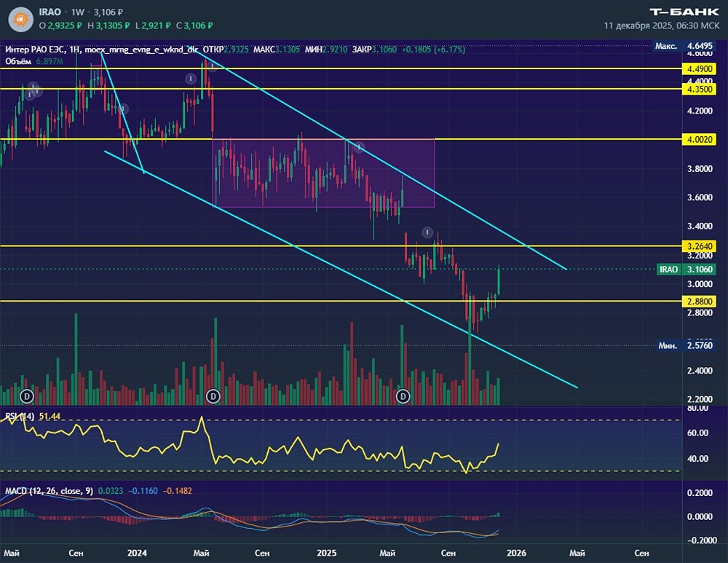Select the 4.3500 price level label
This screenshot has width=728, height=563.
coord(699,89)
